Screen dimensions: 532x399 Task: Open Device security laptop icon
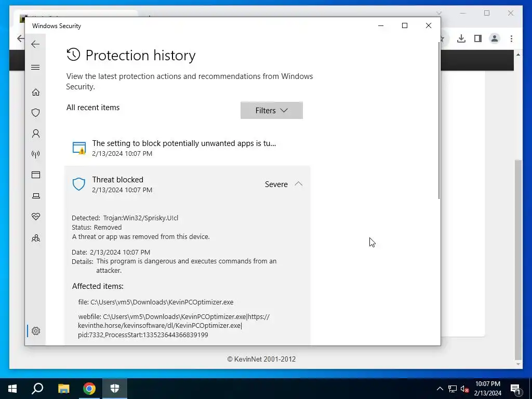[x=36, y=196]
